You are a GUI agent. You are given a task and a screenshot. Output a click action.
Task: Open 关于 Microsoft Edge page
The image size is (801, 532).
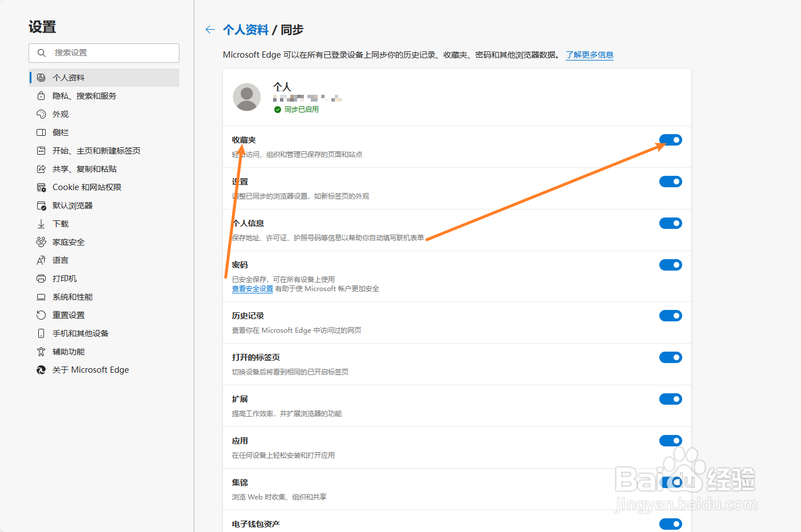(x=104, y=370)
